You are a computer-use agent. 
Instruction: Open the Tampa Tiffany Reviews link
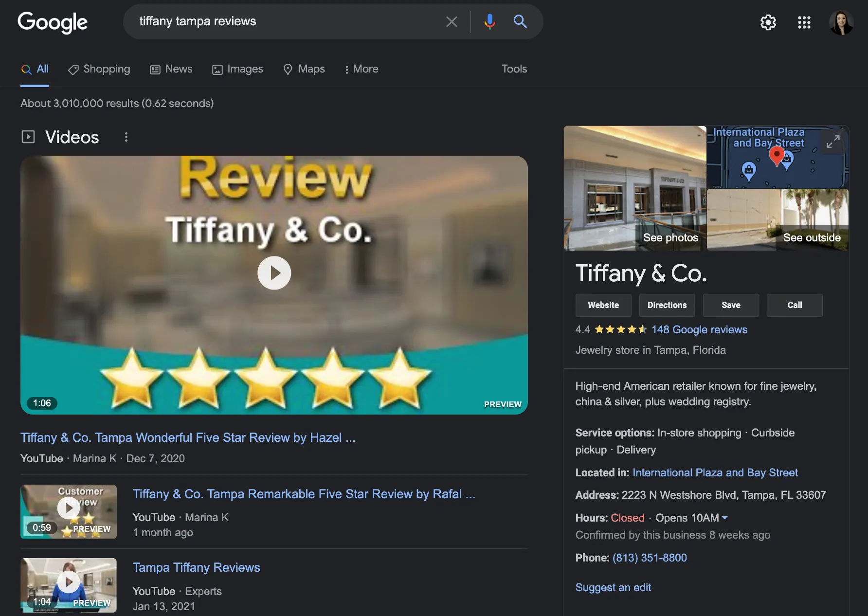(197, 567)
